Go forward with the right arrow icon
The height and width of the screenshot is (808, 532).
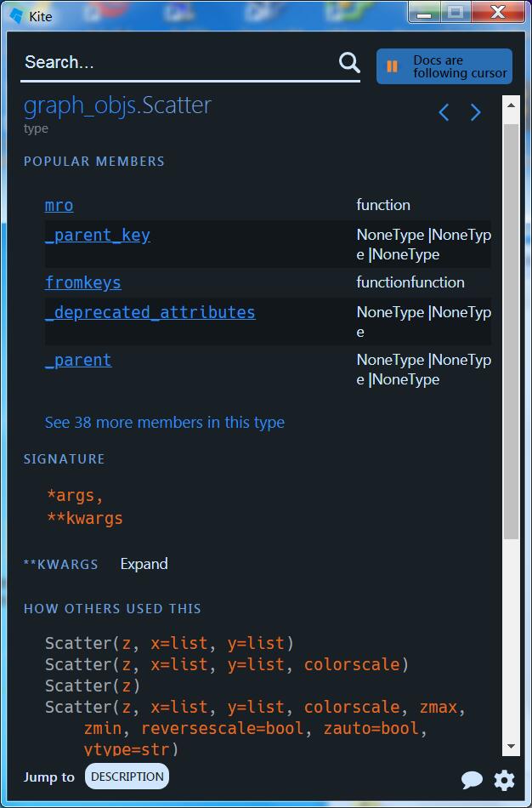[476, 112]
